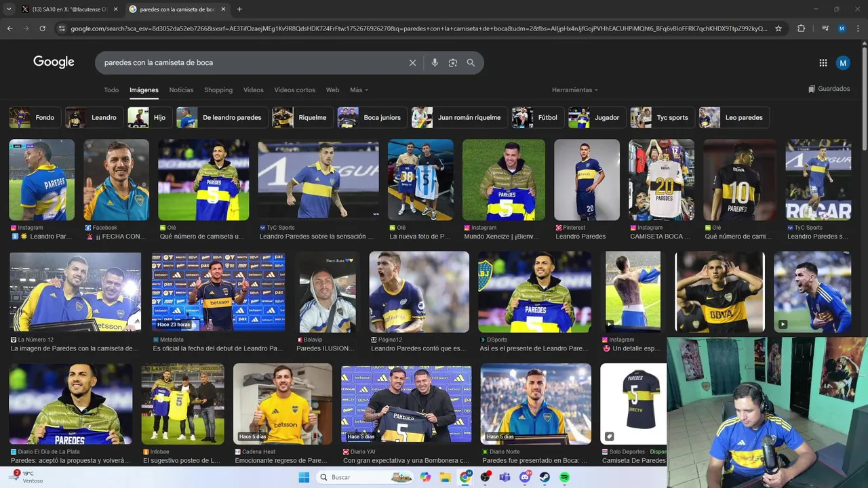Open Facebook result FECHA CON thumbnail
The height and width of the screenshot is (488, 868).
point(116,180)
